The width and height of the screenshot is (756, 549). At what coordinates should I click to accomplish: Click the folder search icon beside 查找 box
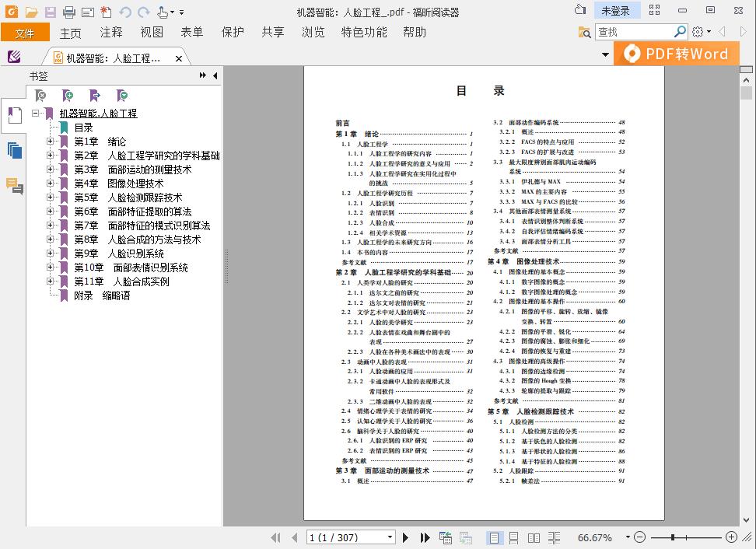[x=584, y=33]
